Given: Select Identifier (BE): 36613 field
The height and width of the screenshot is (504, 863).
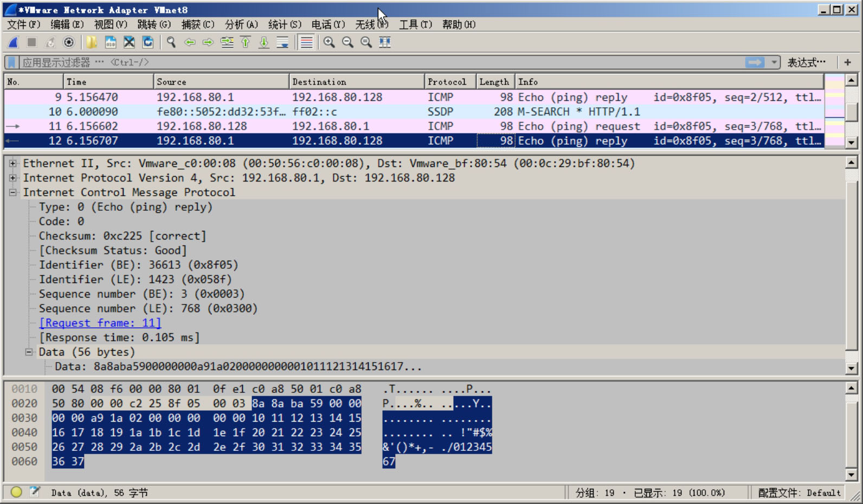Looking at the screenshot, I should [138, 265].
